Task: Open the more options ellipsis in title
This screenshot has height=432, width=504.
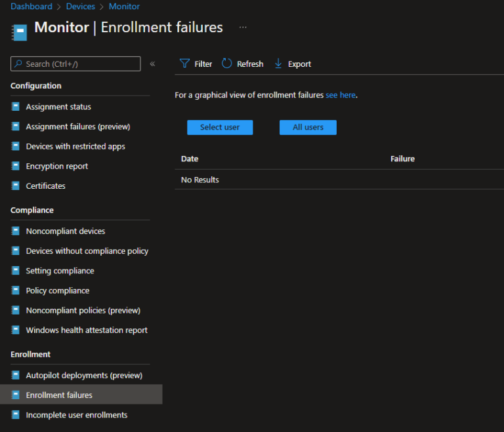Action: coord(243,28)
